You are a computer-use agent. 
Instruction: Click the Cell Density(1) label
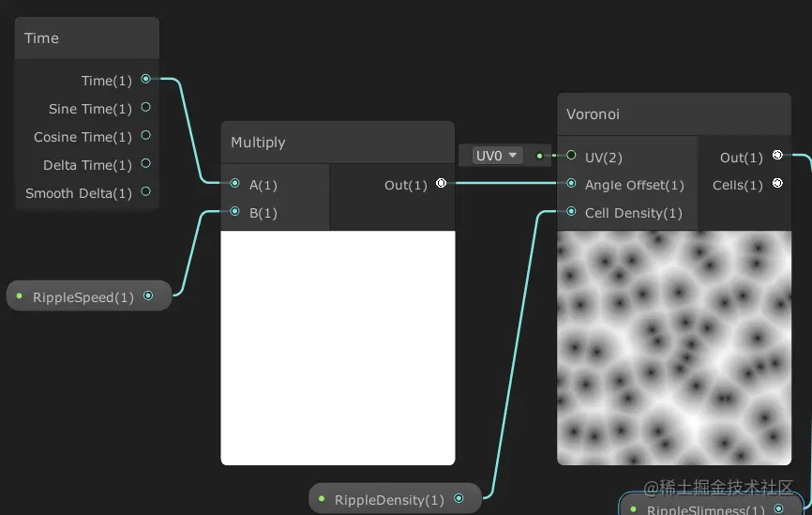point(633,213)
